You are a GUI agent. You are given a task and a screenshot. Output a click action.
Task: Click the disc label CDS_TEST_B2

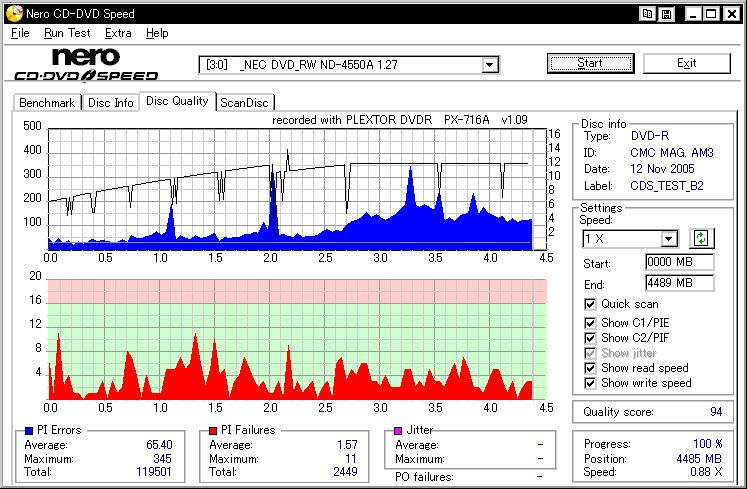667,186
